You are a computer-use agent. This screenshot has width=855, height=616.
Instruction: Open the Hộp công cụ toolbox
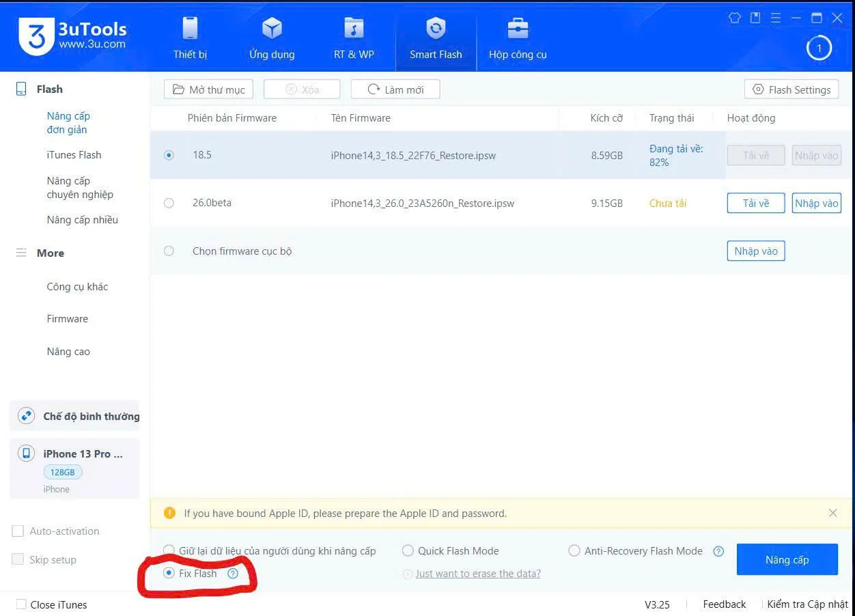[x=518, y=38]
